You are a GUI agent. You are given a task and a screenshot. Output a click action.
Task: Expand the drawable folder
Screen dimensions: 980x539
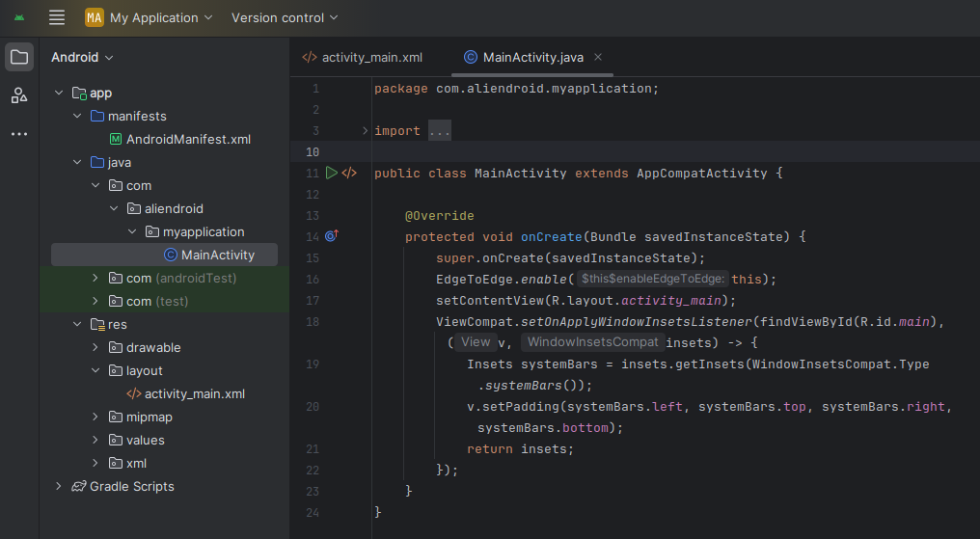(x=95, y=347)
